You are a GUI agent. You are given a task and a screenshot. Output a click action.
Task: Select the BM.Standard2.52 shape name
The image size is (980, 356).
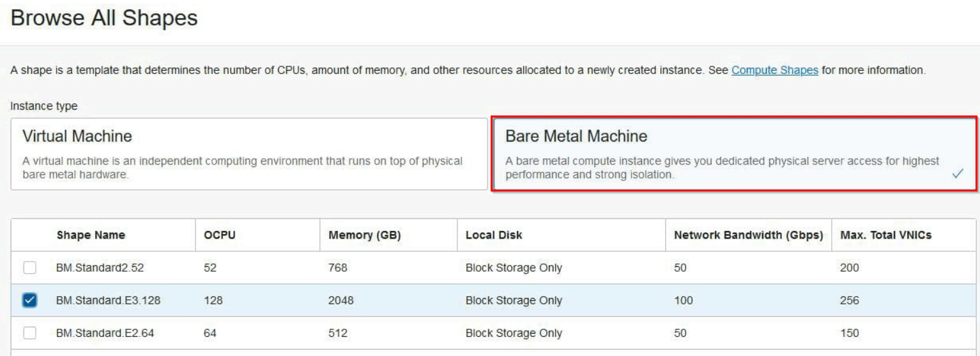pos(100,268)
